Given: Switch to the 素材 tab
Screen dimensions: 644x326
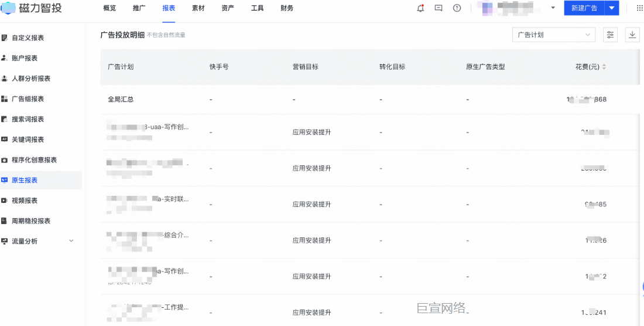Looking at the screenshot, I should click(198, 8).
